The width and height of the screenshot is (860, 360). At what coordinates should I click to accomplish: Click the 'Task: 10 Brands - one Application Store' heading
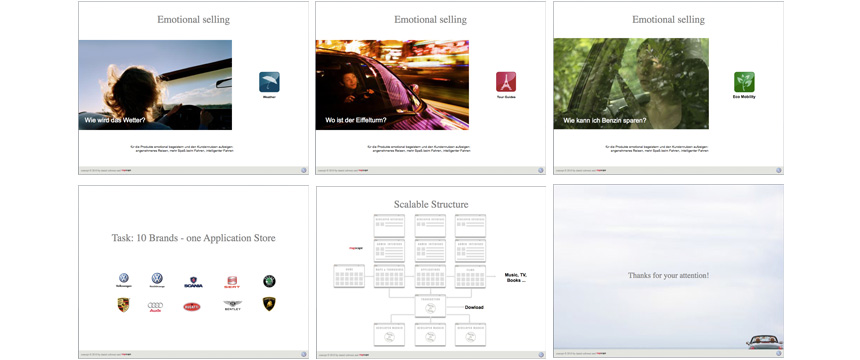(194, 238)
